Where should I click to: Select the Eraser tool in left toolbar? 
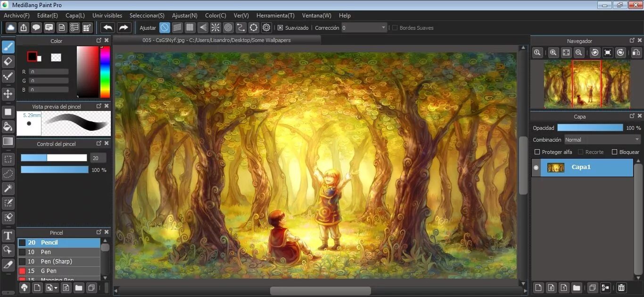point(8,61)
